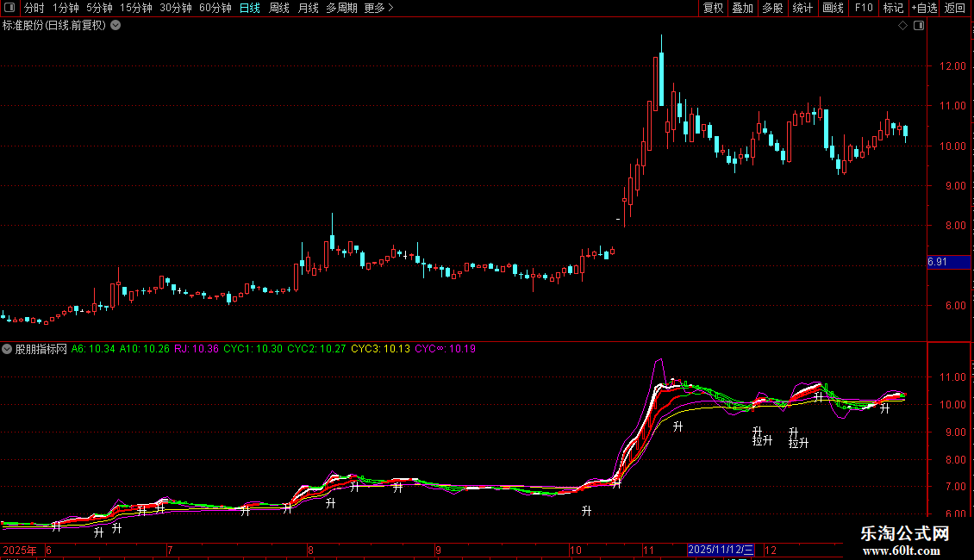Image resolution: width=974 pixels, height=560 pixels.
Task: Toggle the sidebar panel icon at top-left
Action: pyautogui.click(x=9, y=8)
